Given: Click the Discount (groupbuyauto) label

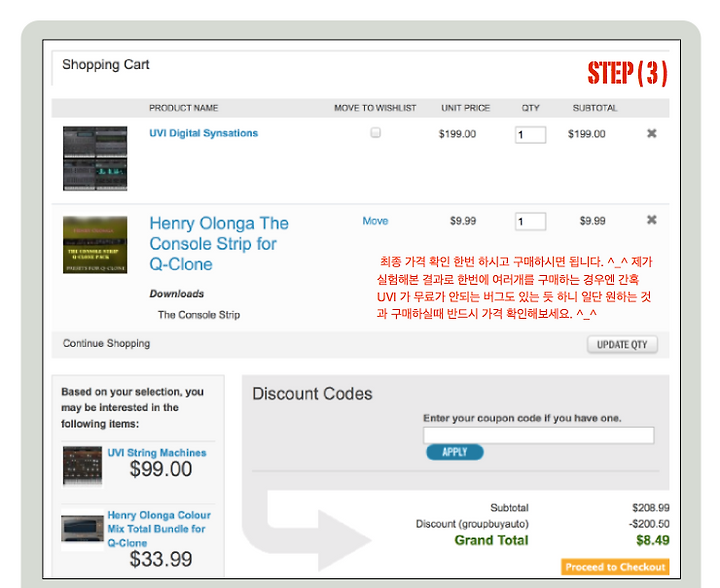Looking at the screenshot, I should (472, 524).
